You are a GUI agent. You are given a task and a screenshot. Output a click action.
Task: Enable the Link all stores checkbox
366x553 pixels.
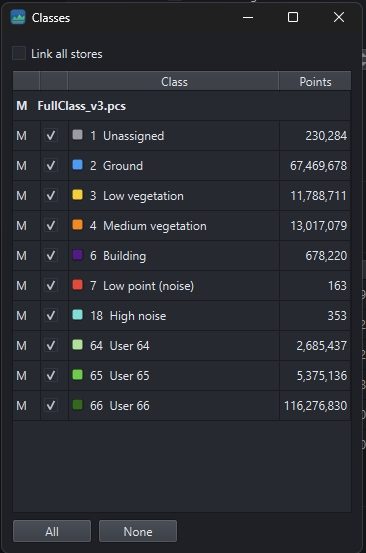tap(19, 54)
